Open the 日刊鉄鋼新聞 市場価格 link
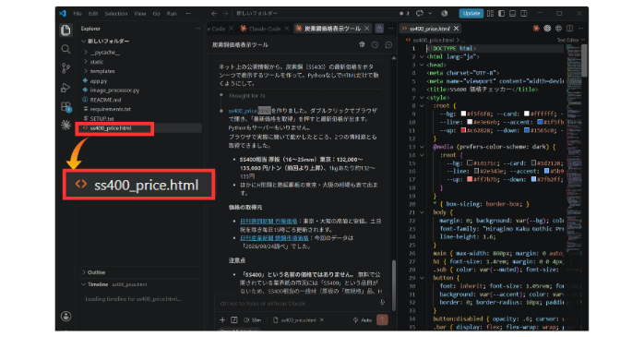This screenshot has height=337, width=644. click(268, 221)
